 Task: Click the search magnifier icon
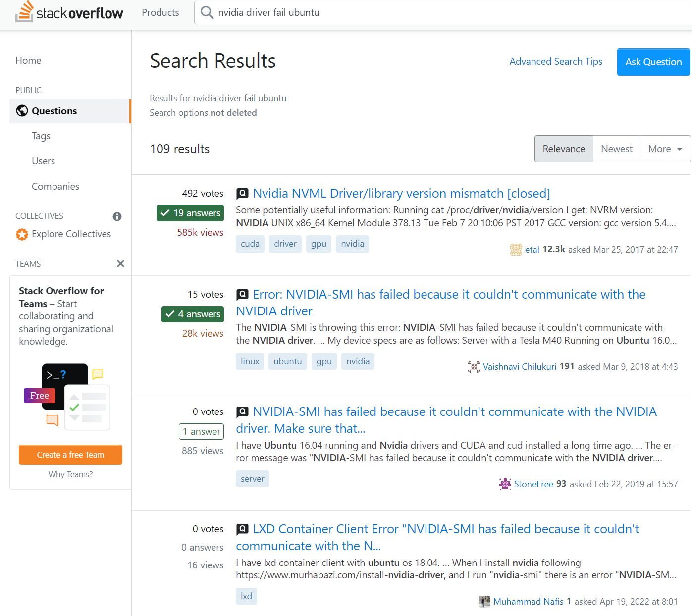coord(207,12)
